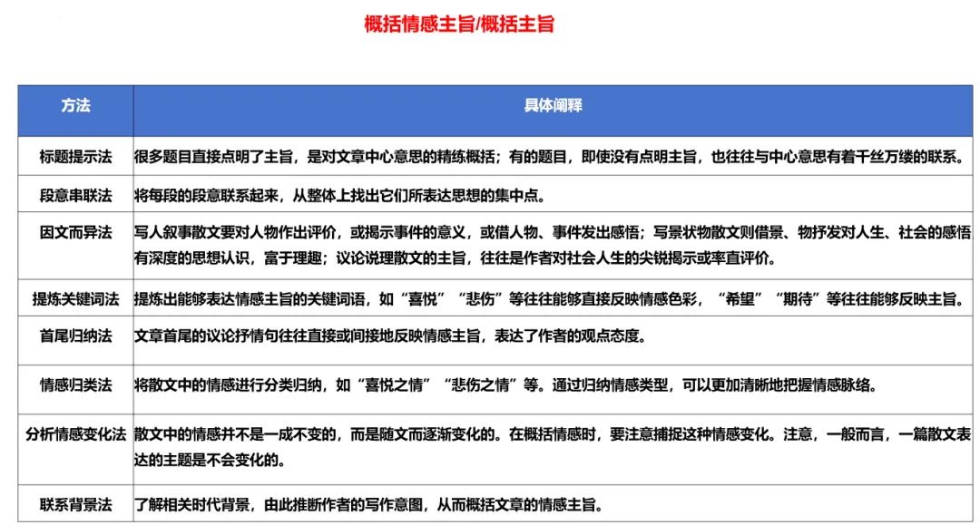Click the explanation beginning 很多题目直接点明了主旨

click(x=550, y=157)
